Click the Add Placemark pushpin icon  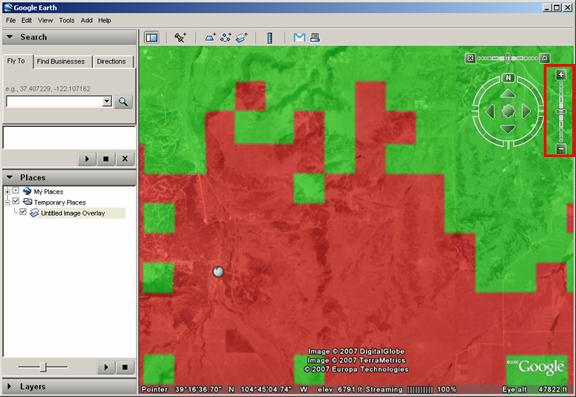pos(180,37)
